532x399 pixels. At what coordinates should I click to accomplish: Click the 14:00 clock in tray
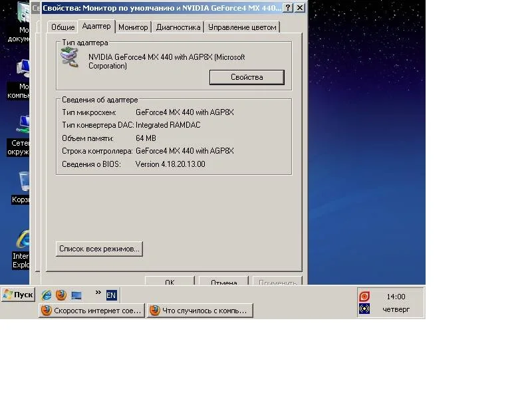point(396,297)
